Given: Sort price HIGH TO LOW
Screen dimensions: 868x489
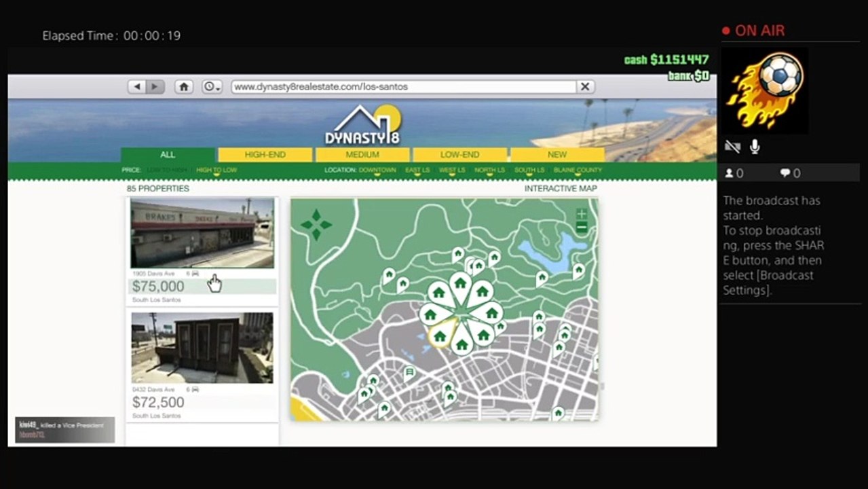Looking at the screenshot, I should click(x=216, y=170).
